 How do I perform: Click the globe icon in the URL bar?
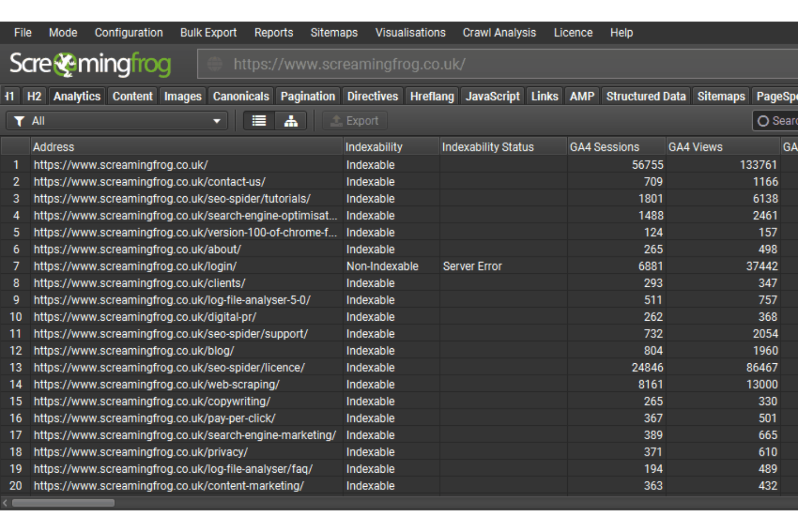click(x=215, y=64)
